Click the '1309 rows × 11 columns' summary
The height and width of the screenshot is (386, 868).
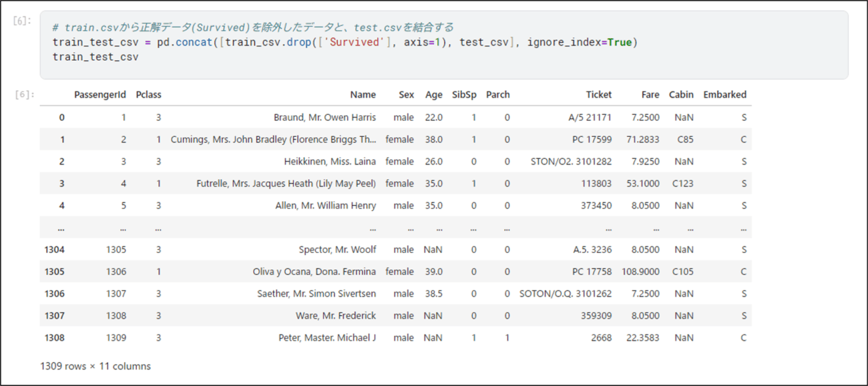coord(95,366)
